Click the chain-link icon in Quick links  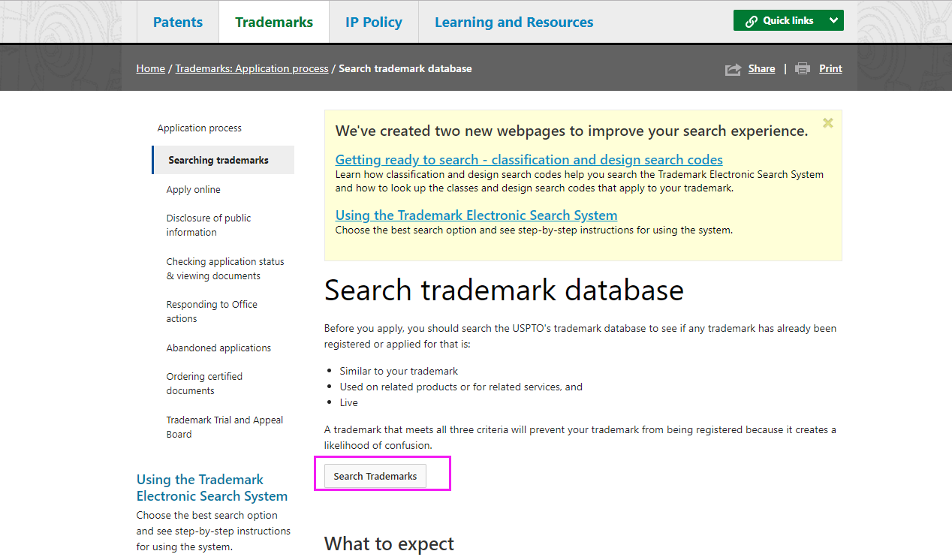tap(751, 21)
